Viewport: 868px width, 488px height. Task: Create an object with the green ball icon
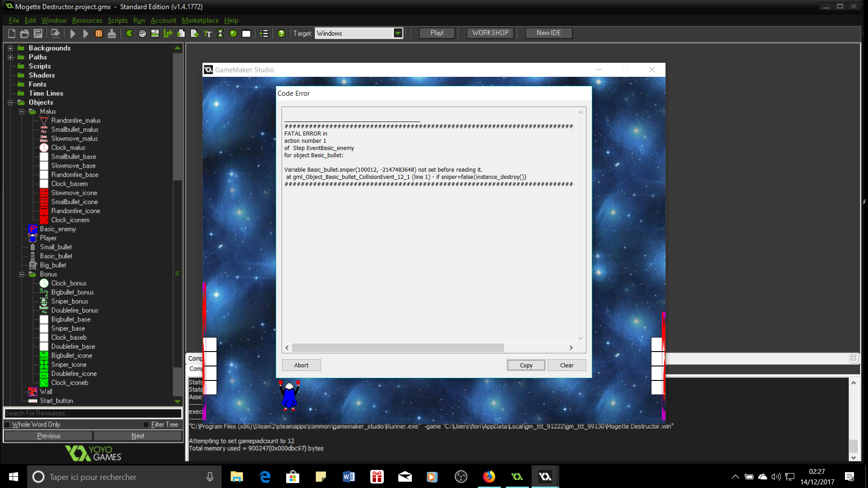pos(233,33)
